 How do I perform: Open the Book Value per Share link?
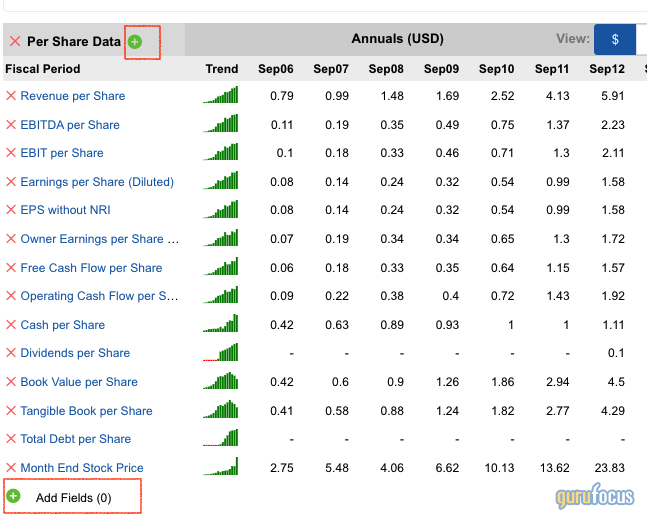[x=79, y=381]
